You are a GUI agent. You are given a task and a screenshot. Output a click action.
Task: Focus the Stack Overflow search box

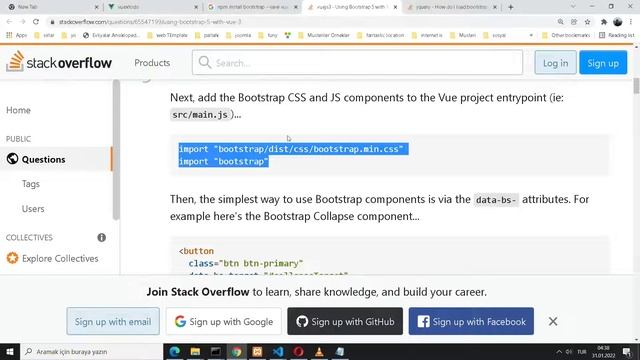pos(357,62)
